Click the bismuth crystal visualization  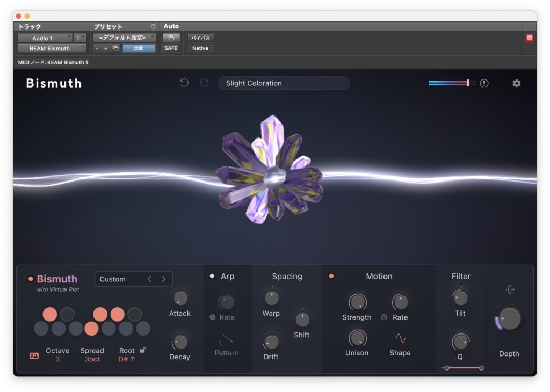pyautogui.click(x=270, y=169)
